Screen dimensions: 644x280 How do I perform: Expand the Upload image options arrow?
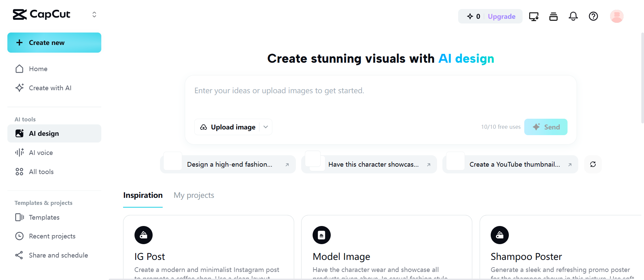(x=266, y=127)
